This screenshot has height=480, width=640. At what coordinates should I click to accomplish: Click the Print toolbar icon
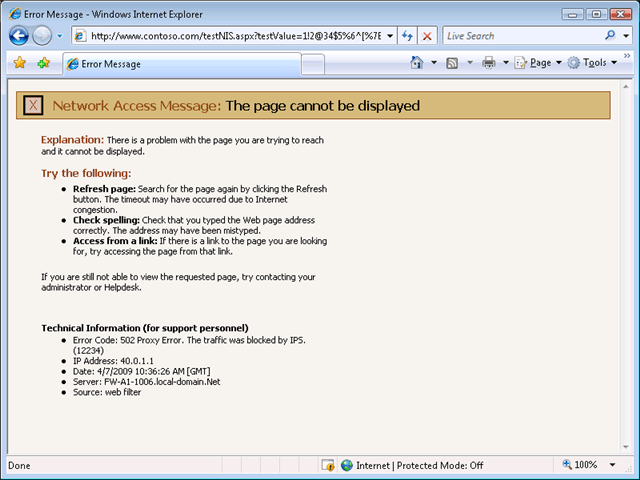pos(489,63)
